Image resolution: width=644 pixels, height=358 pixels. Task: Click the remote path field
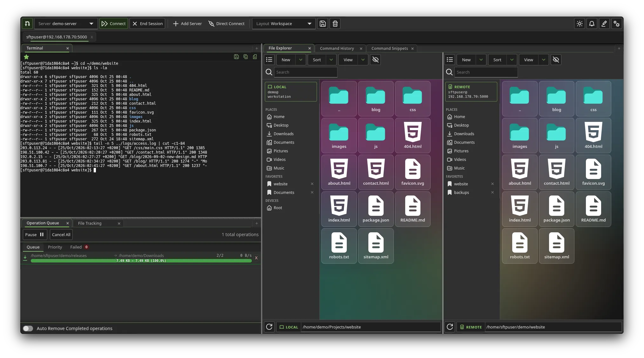click(x=553, y=327)
